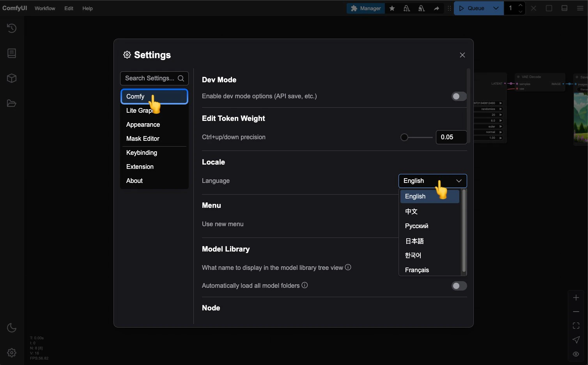Screen dimensions: 588x365
Task: Open the Workflow menu
Action: click(x=44, y=8)
